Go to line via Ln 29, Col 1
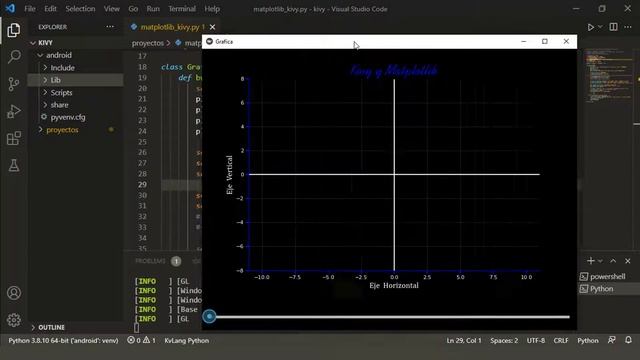This screenshot has height=360, width=640. [464, 340]
